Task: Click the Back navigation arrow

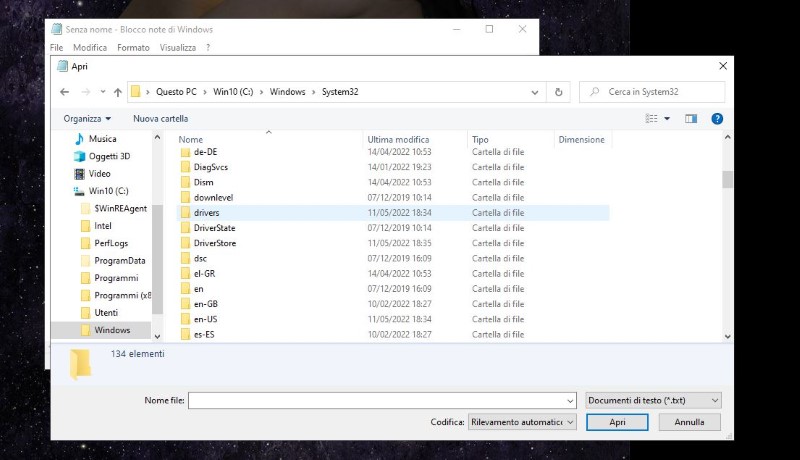Action: tap(65, 92)
